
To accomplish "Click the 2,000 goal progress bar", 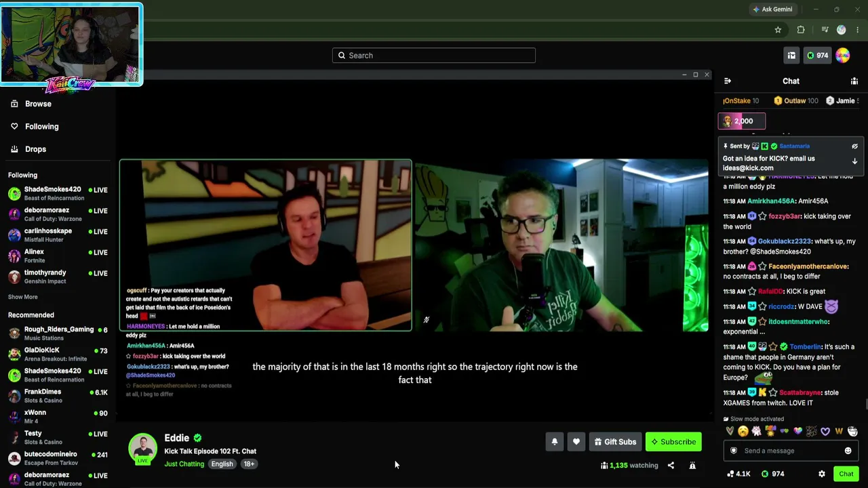I will click(x=742, y=121).
